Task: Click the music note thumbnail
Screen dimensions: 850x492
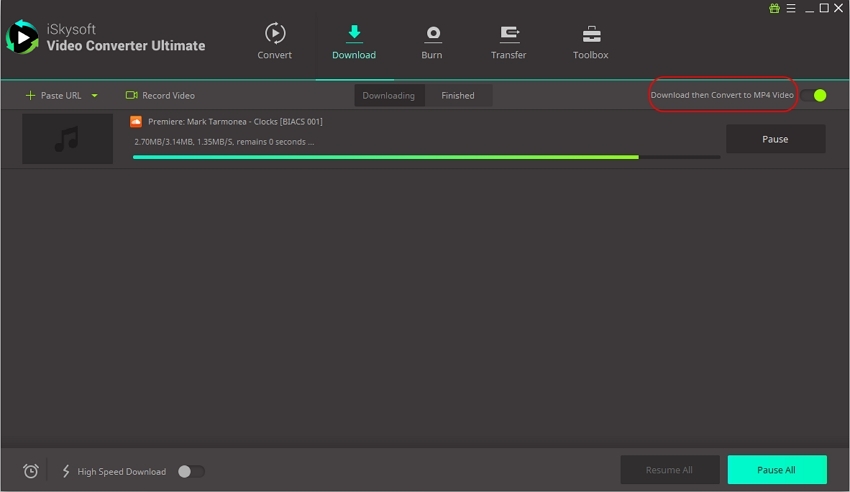Action: click(x=67, y=139)
